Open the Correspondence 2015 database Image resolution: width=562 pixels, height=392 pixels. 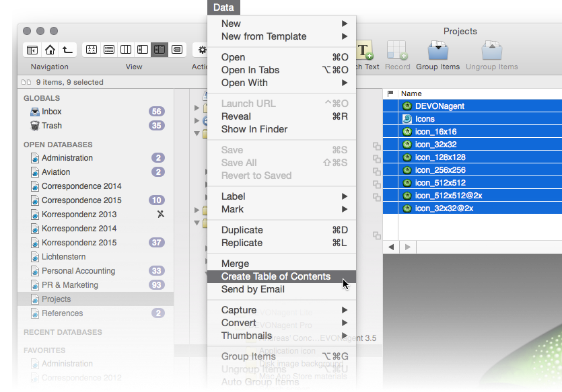click(x=96, y=200)
